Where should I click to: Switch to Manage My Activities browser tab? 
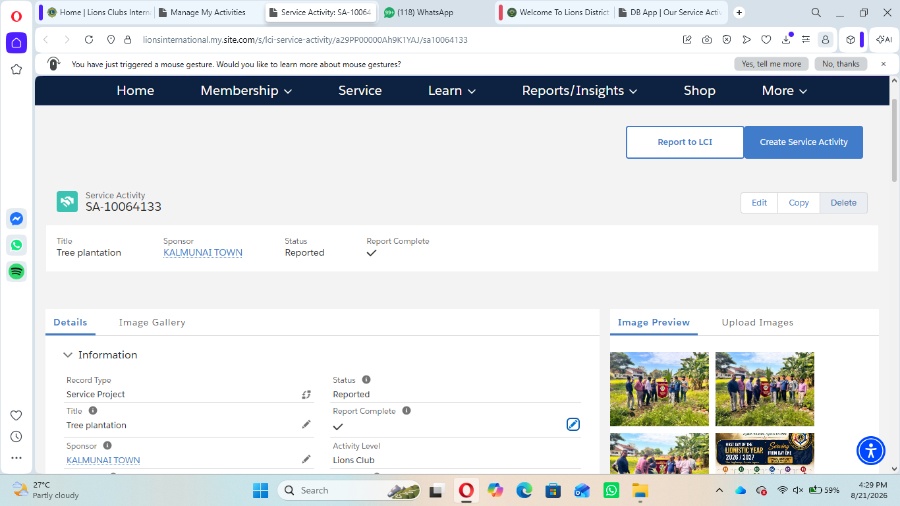pyautogui.click(x=208, y=12)
